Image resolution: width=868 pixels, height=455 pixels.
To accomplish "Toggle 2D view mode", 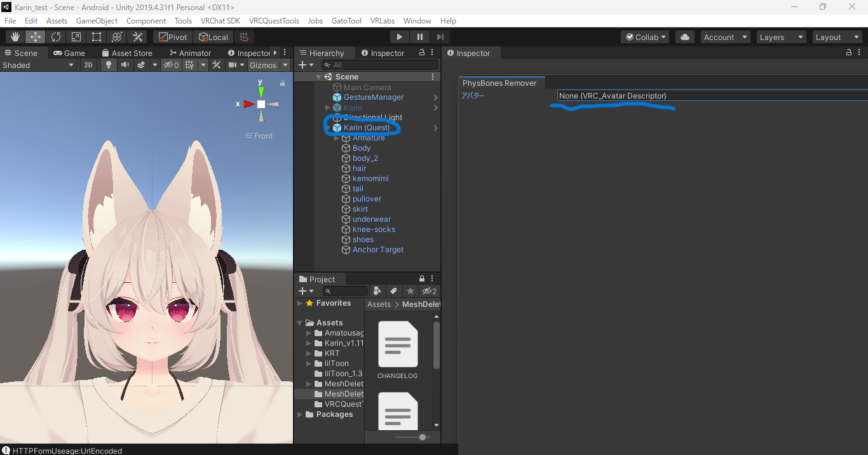I will click(88, 65).
